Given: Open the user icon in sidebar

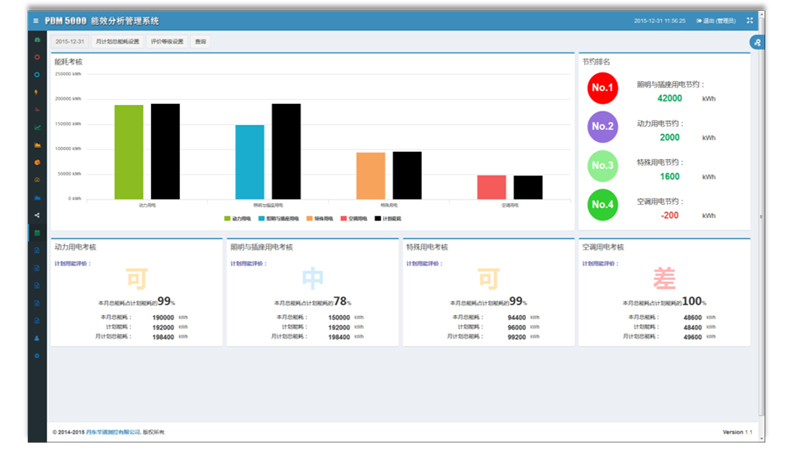Looking at the screenshot, I should (37, 338).
